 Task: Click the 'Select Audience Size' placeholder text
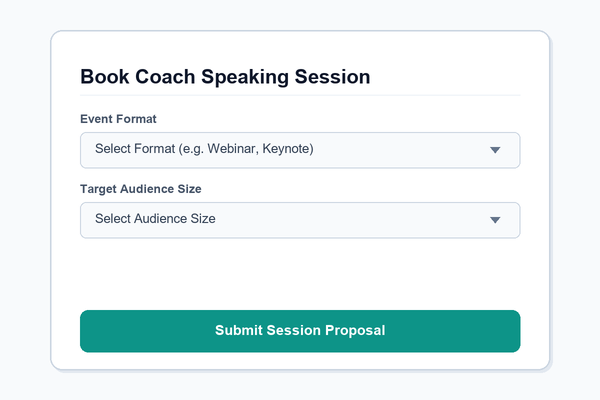(x=155, y=219)
